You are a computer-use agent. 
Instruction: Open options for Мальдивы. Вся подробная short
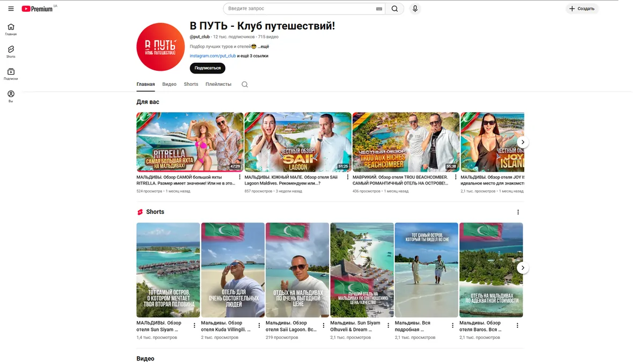[x=453, y=326]
